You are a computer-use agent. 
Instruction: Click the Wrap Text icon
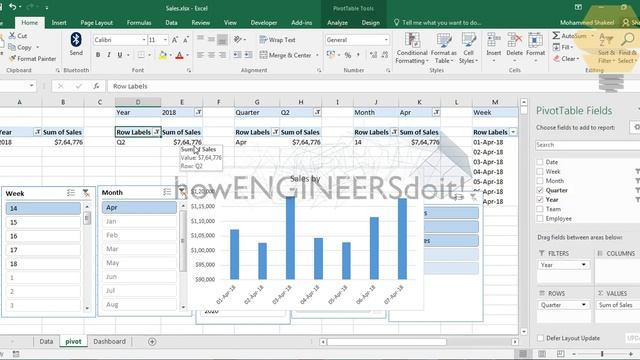tap(263, 40)
